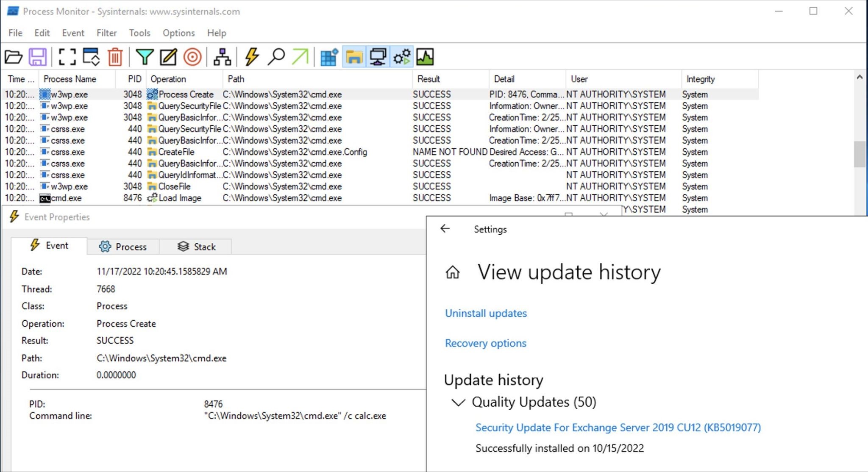Click the Find magnifier icon
Viewport: 868px width, 472px height.
tap(276, 57)
